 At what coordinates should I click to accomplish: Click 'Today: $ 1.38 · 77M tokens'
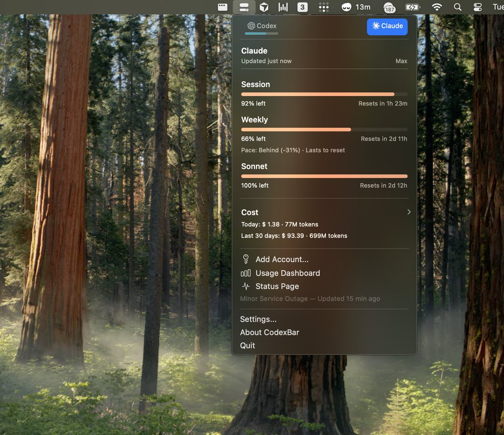point(280,224)
